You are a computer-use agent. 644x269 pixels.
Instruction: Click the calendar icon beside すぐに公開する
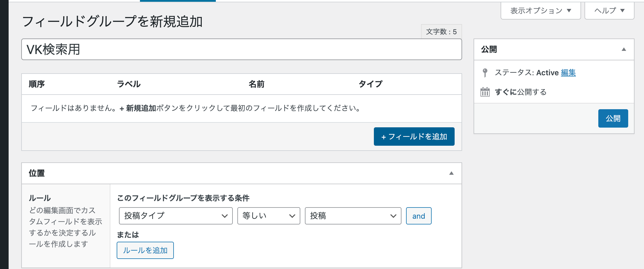485,92
